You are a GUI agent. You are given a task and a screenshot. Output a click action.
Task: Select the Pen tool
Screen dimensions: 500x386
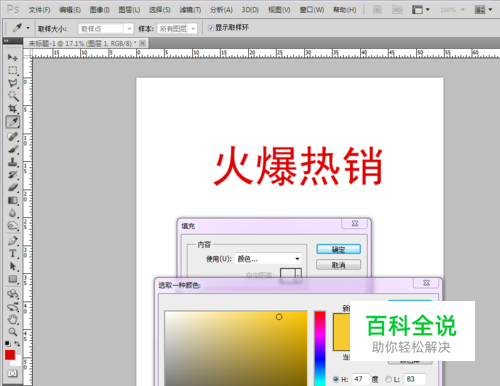(x=13, y=241)
